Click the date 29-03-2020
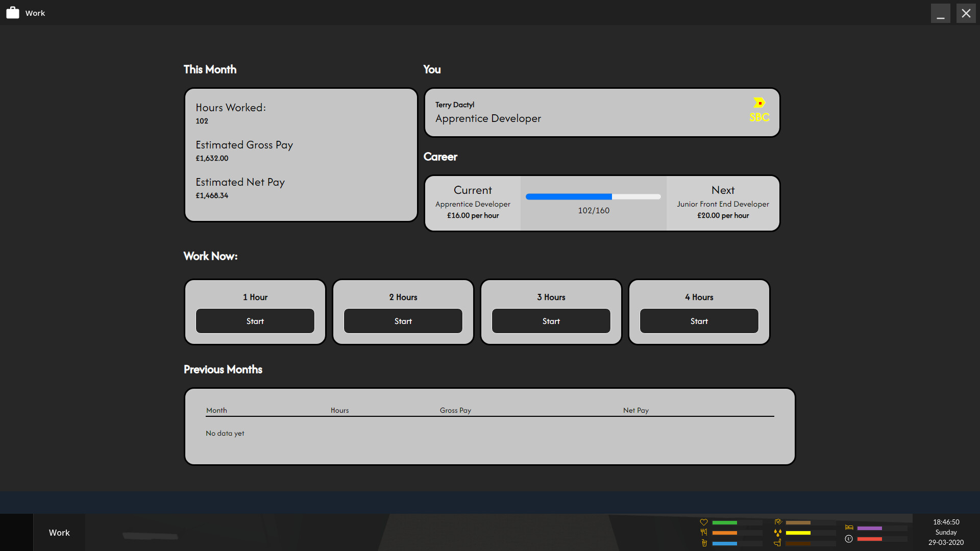 [946, 542]
